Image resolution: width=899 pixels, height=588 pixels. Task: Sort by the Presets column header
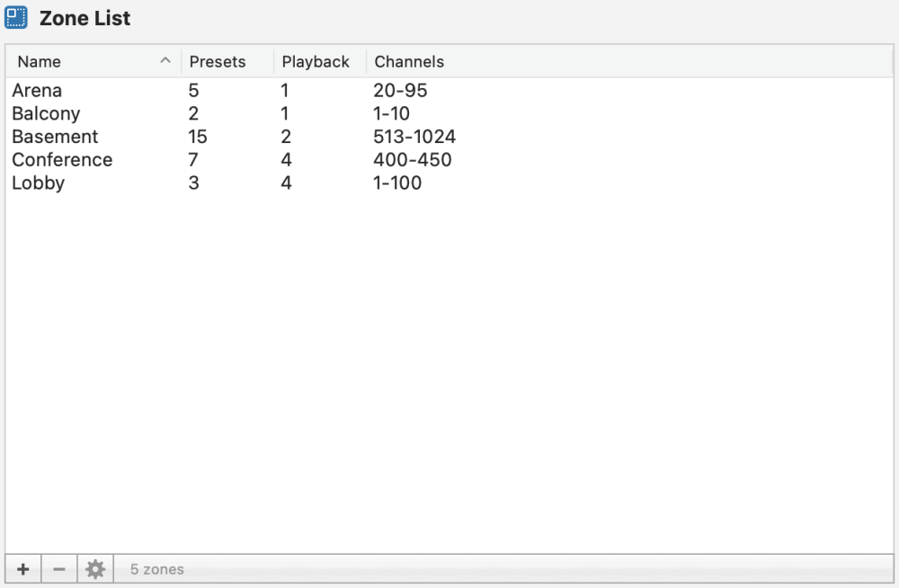pos(218,62)
